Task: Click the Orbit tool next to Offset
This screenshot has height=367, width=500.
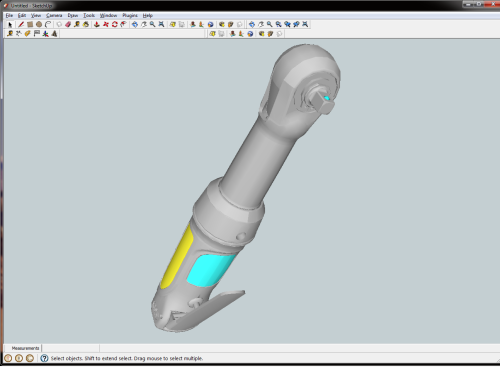Action: [x=135, y=24]
